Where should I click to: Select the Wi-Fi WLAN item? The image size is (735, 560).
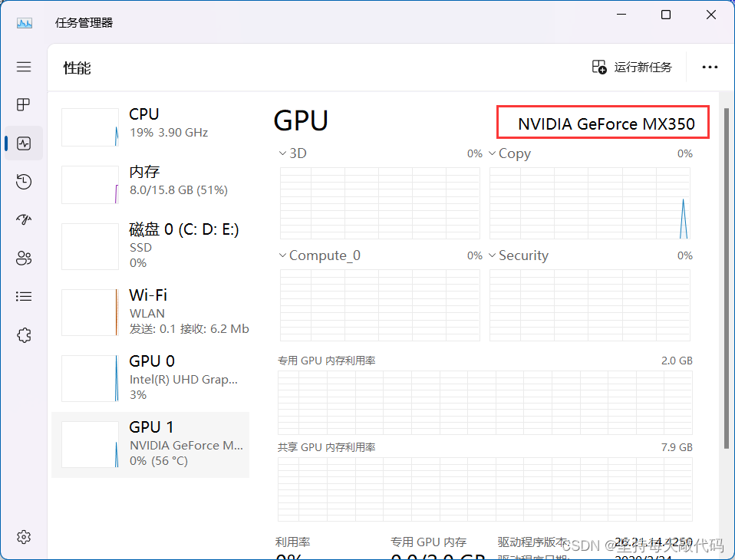pyautogui.click(x=150, y=312)
